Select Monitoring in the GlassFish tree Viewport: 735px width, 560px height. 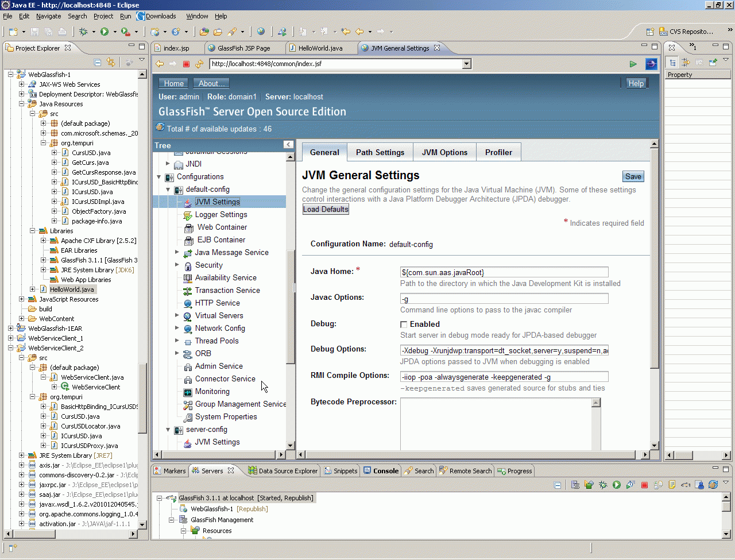(212, 391)
